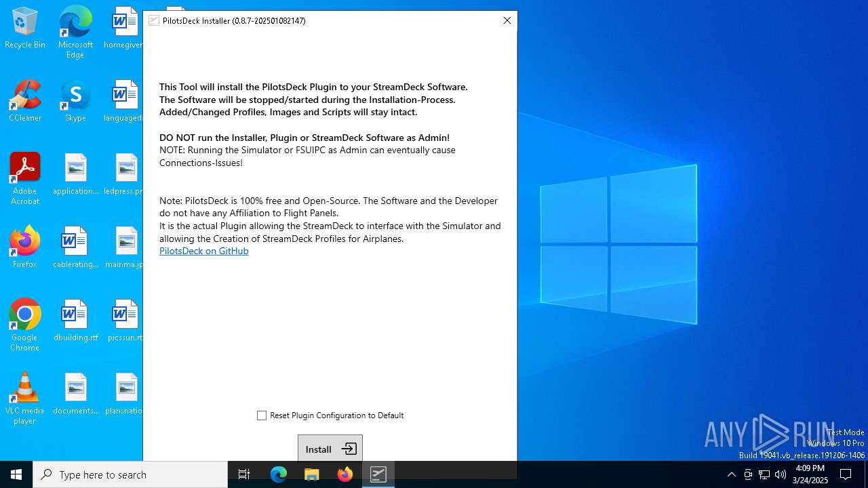868x488 pixels.
Task: Click the Install button
Action: coord(330,449)
